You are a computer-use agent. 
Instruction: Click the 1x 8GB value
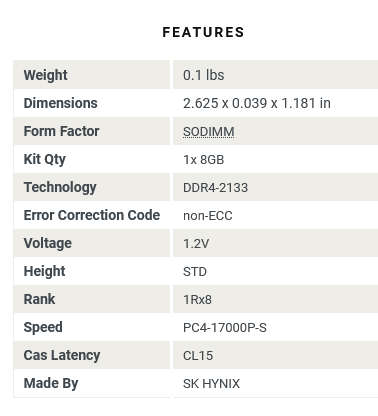(x=203, y=160)
